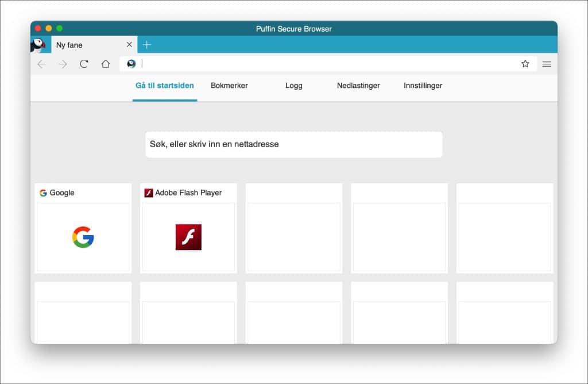Open the homepage via the home icon
This screenshot has height=384, width=588.
106,64
